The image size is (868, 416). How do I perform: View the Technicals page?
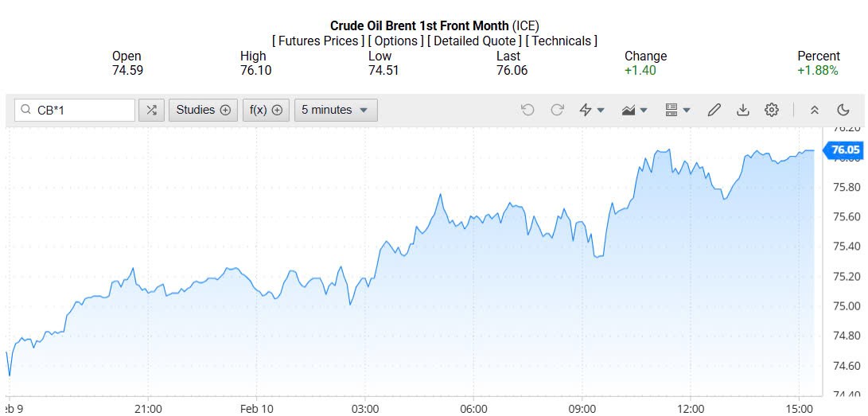click(562, 41)
